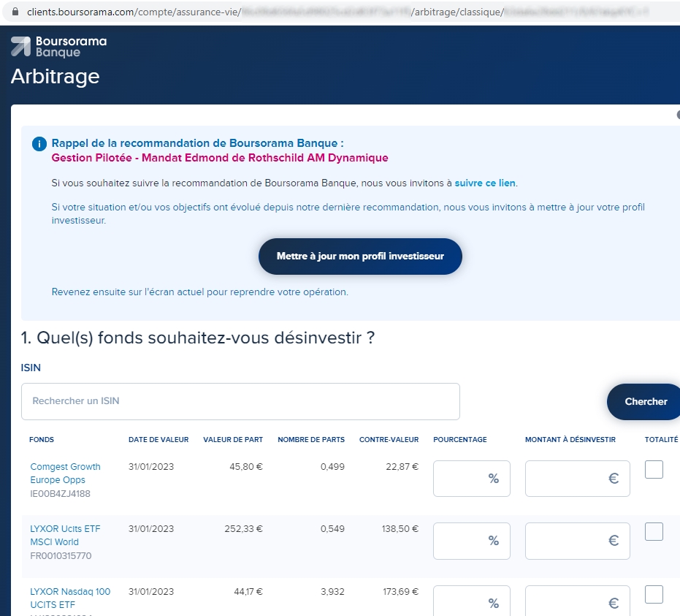Click percentage field for LYXOR MSCI World
Viewport: 680px width, 616px height.
point(471,541)
